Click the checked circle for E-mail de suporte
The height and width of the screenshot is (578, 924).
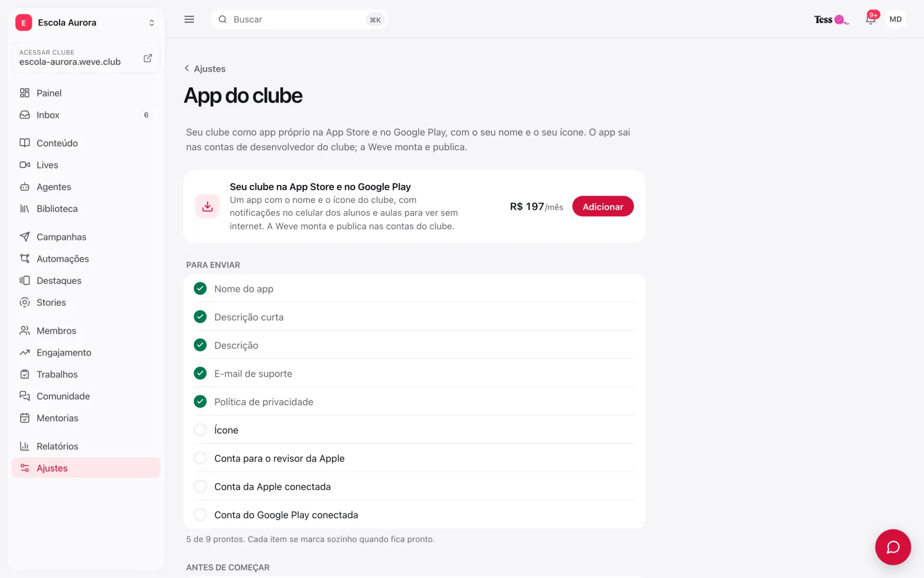tap(200, 373)
